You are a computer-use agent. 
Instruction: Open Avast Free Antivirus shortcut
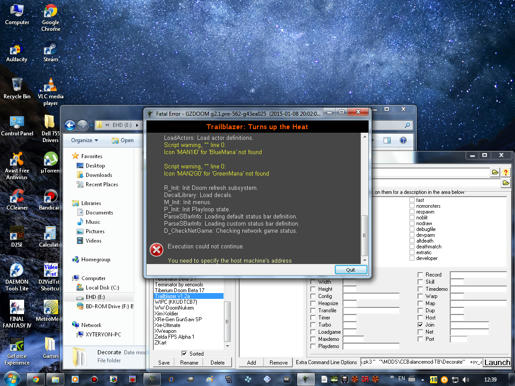pyautogui.click(x=17, y=166)
